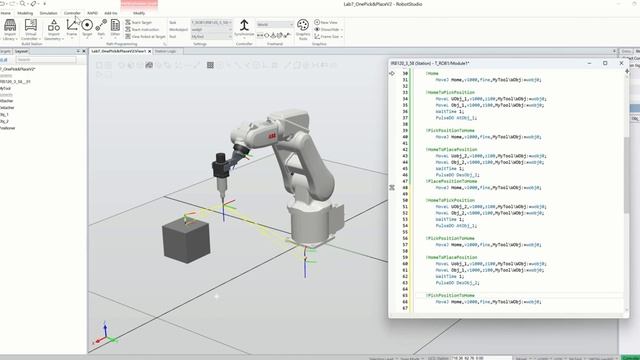Screen dimensions: 640x360
Task: Open the Virtual Controller tool
Action: [x=31, y=29]
